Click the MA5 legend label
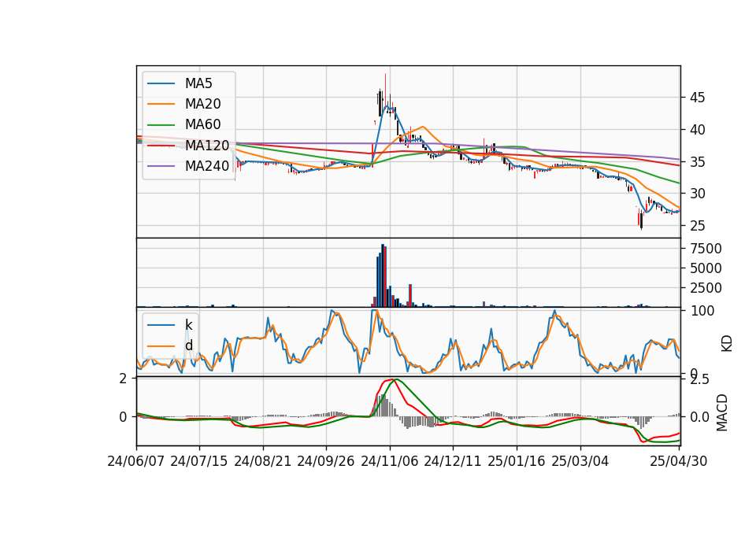 [198, 83]
